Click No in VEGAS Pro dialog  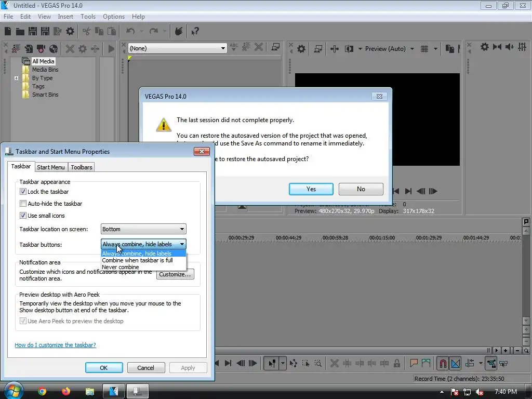(361, 189)
